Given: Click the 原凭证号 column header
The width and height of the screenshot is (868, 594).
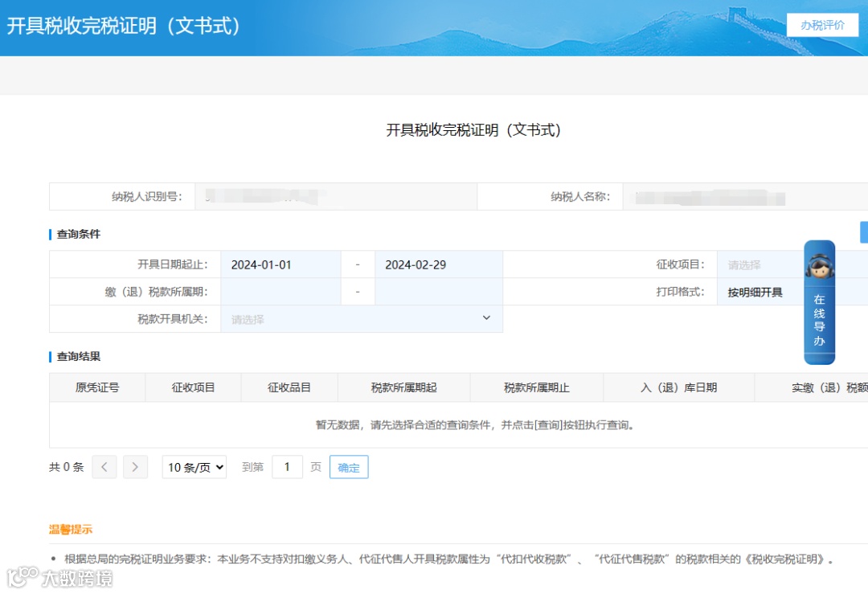Looking at the screenshot, I should point(97,387).
